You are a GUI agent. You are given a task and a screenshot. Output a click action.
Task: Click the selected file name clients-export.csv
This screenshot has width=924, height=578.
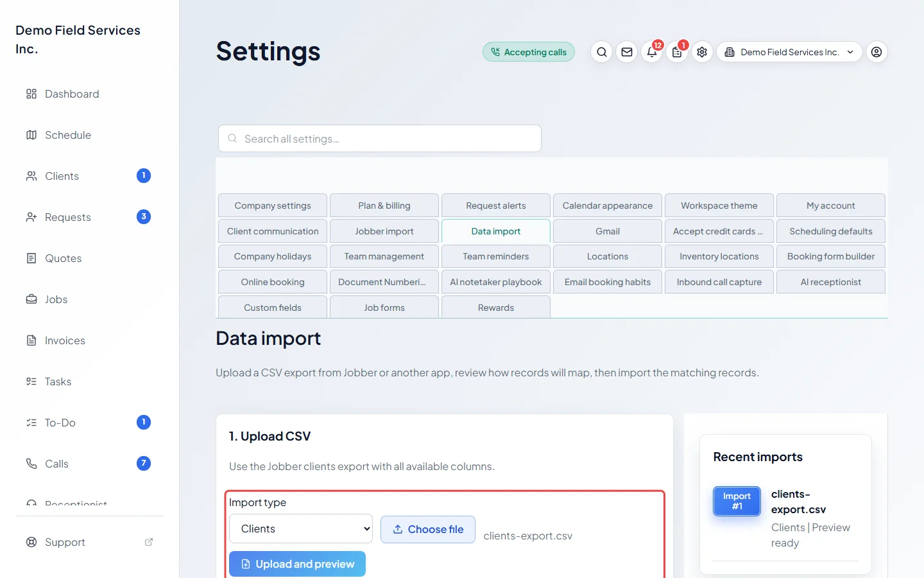(x=528, y=536)
